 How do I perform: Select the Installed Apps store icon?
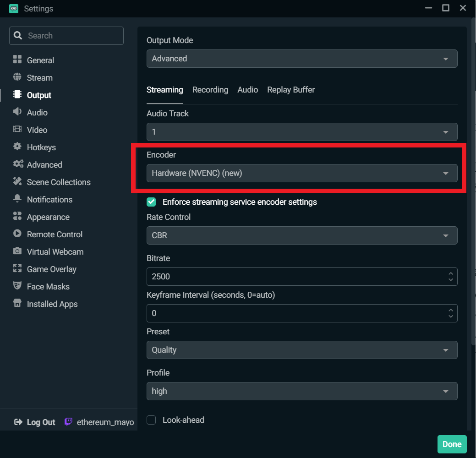coord(17,303)
